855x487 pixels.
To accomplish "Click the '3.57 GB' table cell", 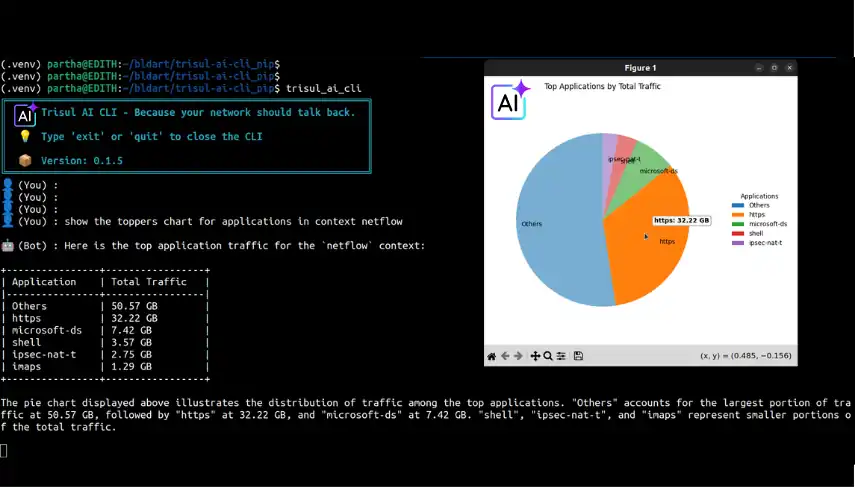I will coord(131,342).
